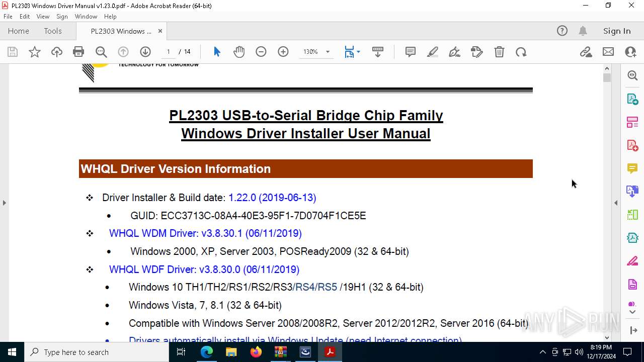Open the search tool in the right pane
The width and height of the screenshot is (644, 362).
click(632, 75)
